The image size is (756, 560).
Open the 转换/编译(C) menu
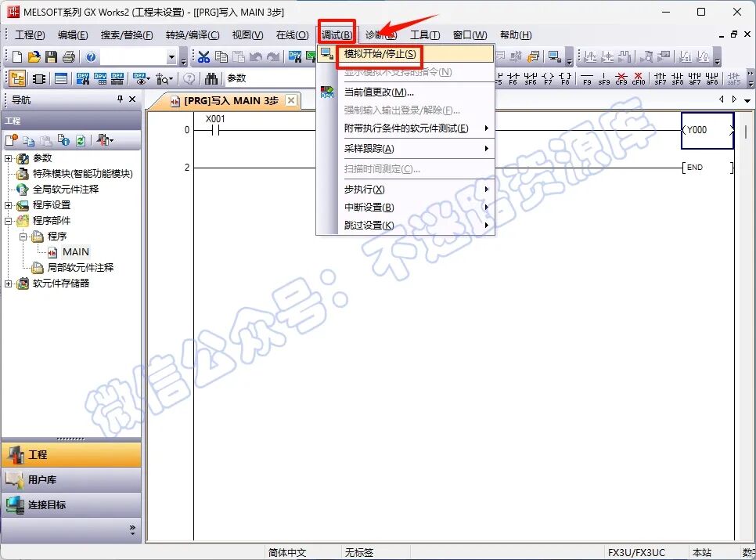coord(193,35)
